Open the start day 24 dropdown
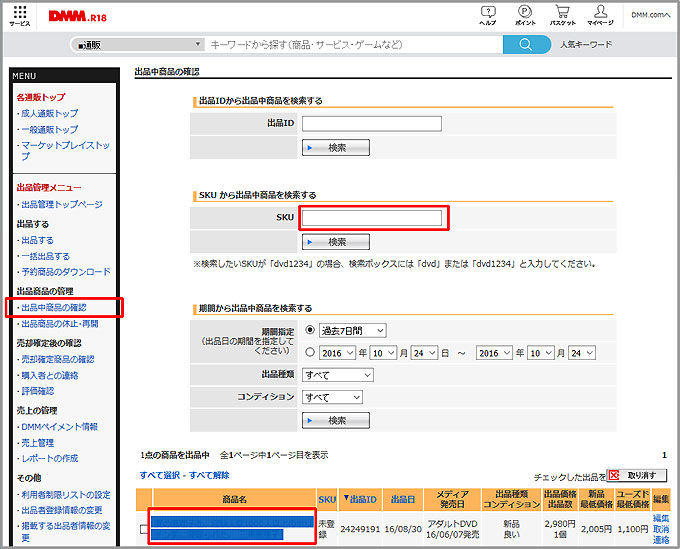Image resolution: width=680 pixels, height=549 pixels. point(424,353)
